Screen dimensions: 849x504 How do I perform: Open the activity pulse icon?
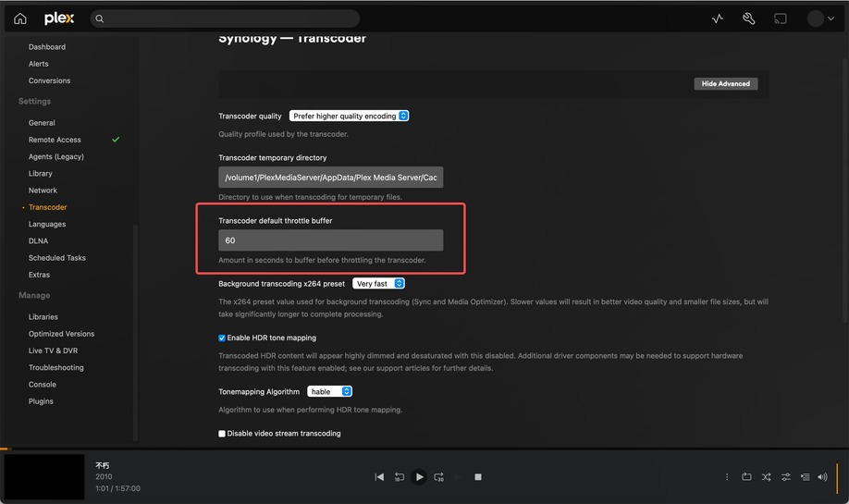(x=718, y=18)
